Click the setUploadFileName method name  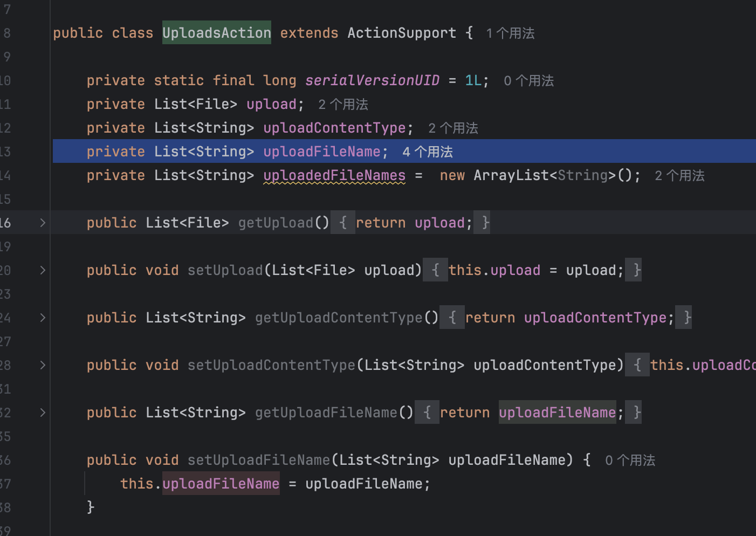point(258,460)
